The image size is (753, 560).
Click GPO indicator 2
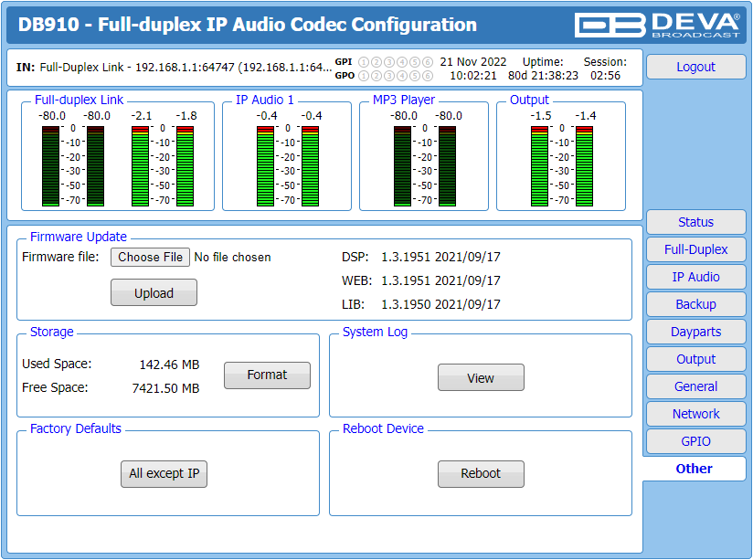click(x=376, y=76)
